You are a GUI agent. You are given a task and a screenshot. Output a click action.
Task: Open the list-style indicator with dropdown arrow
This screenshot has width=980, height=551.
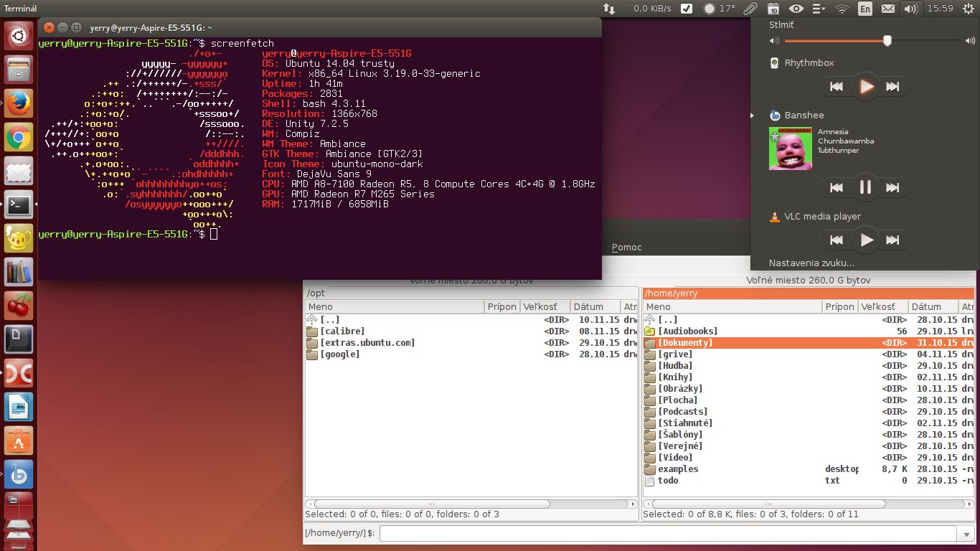tap(819, 9)
